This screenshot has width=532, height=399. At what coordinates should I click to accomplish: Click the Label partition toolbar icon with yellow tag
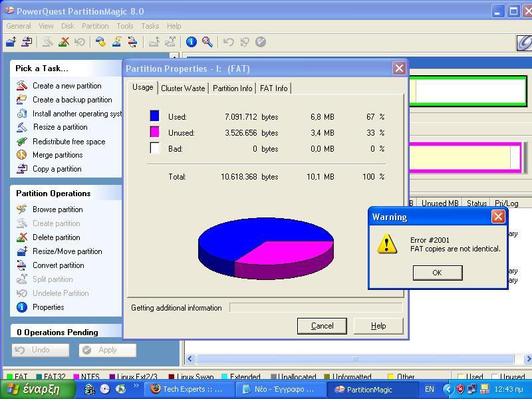click(100, 42)
